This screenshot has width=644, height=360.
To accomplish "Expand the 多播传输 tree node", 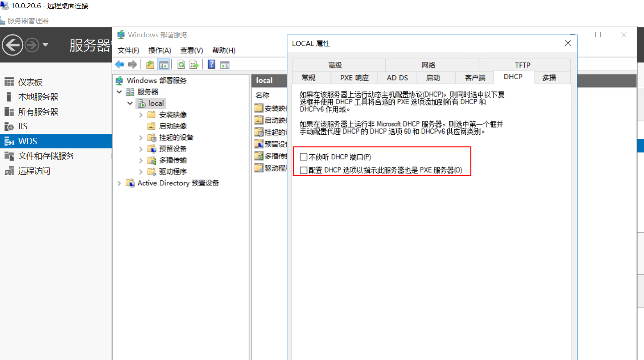I will [141, 160].
